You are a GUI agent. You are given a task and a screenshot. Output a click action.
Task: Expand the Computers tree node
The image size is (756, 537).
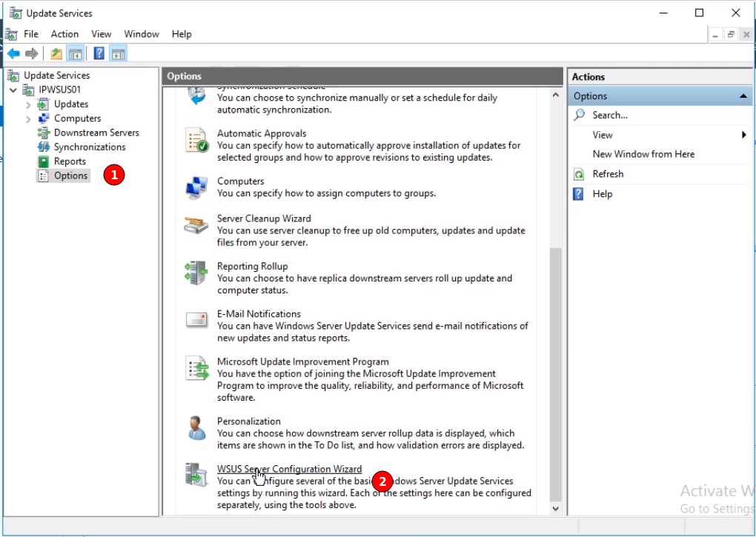pyautogui.click(x=29, y=119)
